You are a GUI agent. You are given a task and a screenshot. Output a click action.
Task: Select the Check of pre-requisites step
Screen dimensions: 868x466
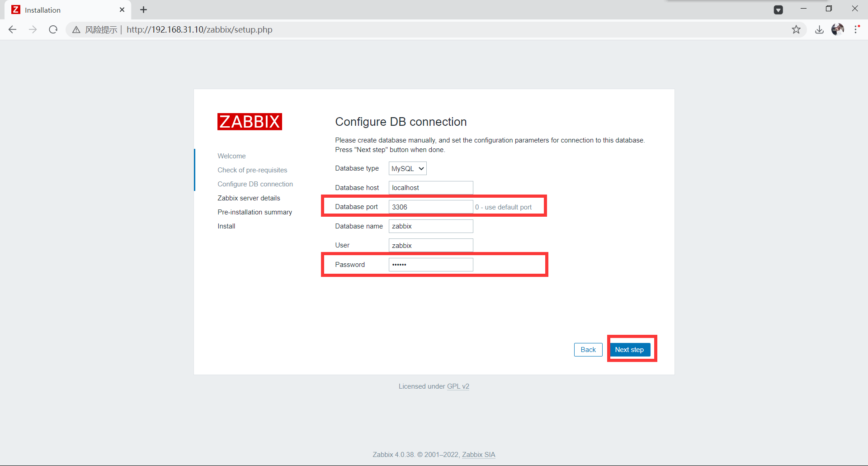pos(252,170)
